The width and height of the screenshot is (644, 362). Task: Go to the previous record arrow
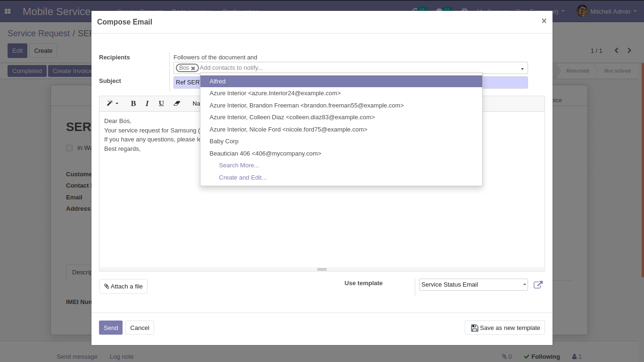click(616, 50)
